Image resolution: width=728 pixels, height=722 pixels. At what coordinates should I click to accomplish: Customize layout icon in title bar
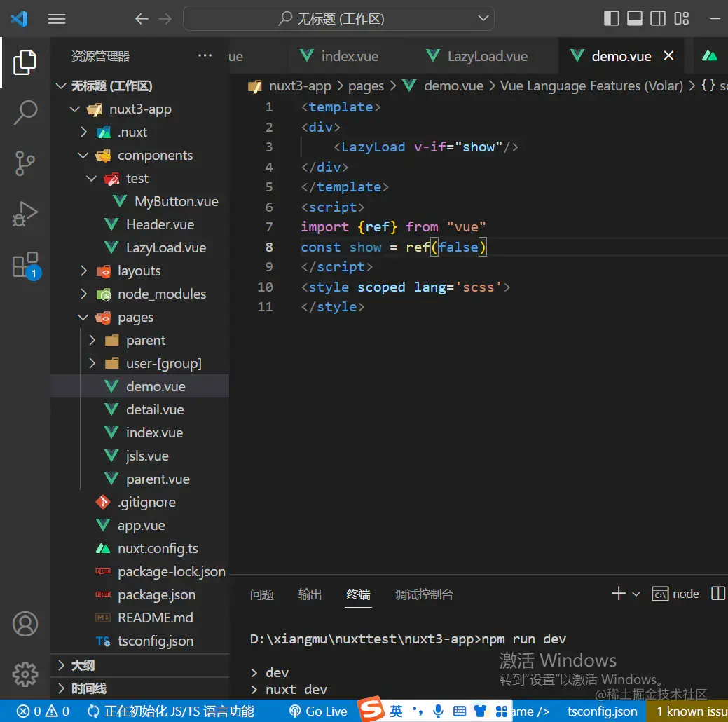(682, 19)
